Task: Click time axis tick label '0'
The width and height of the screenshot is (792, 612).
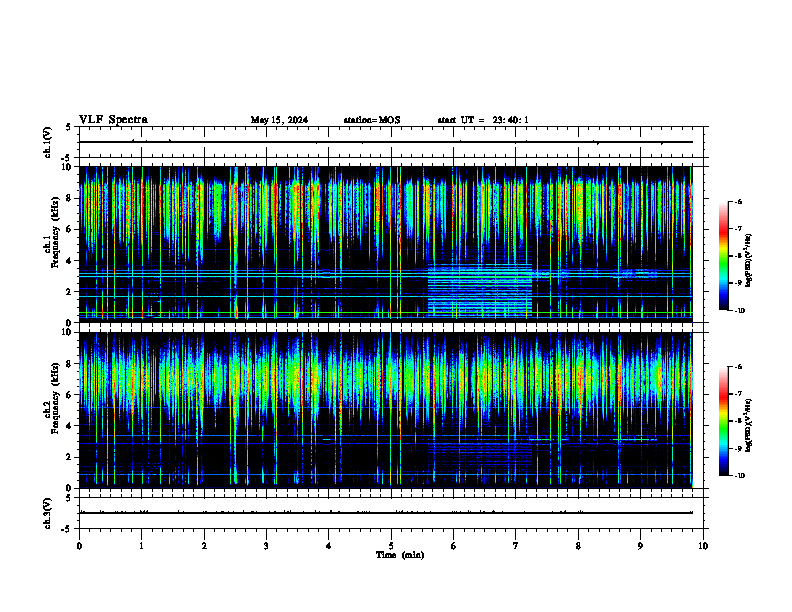Action: pyautogui.click(x=79, y=546)
